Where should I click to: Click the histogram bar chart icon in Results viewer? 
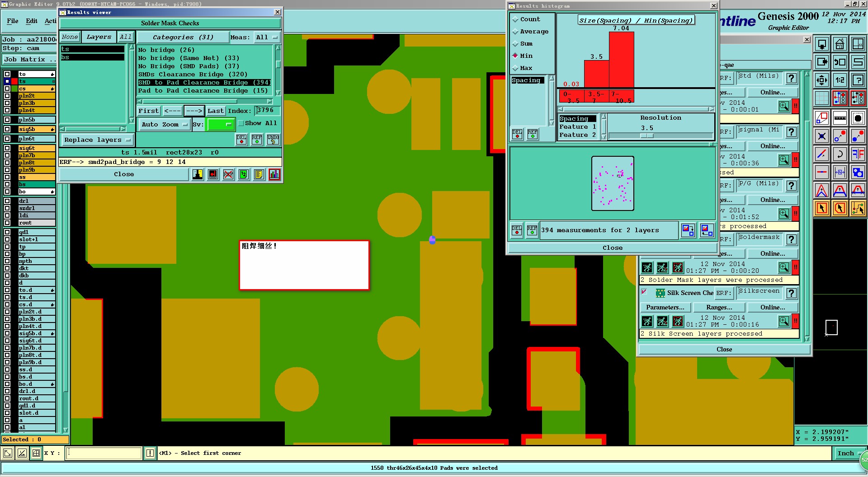[274, 174]
